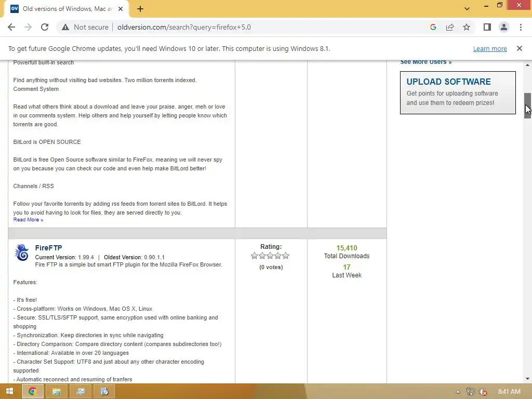
Task: Open File Explorer from the taskbar
Action: (x=56, y=392)
